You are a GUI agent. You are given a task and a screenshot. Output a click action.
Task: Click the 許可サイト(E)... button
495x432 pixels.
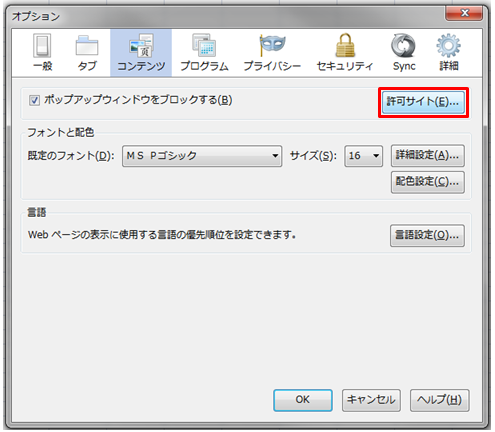423,103
